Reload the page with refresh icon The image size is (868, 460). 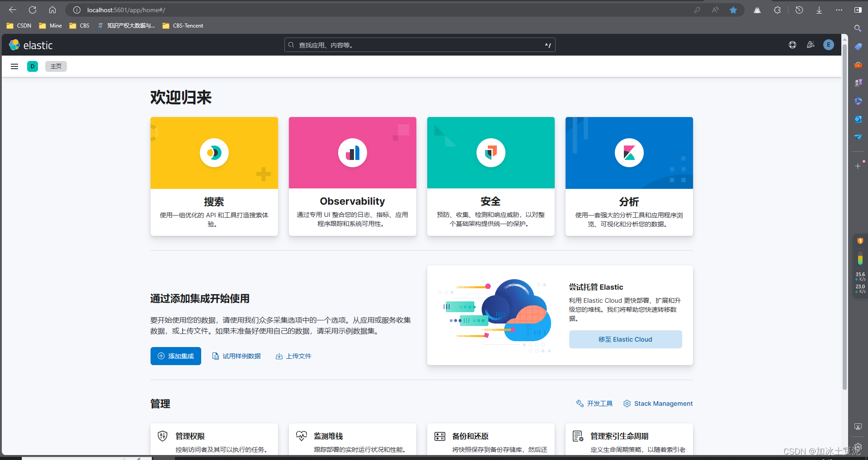click(x=33, y=10)
